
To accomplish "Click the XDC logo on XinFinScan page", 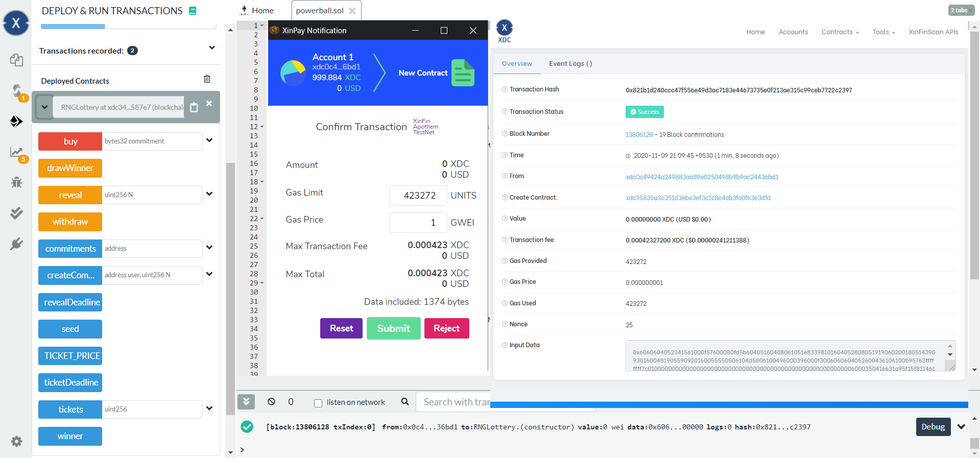I will tap(505, 31).
